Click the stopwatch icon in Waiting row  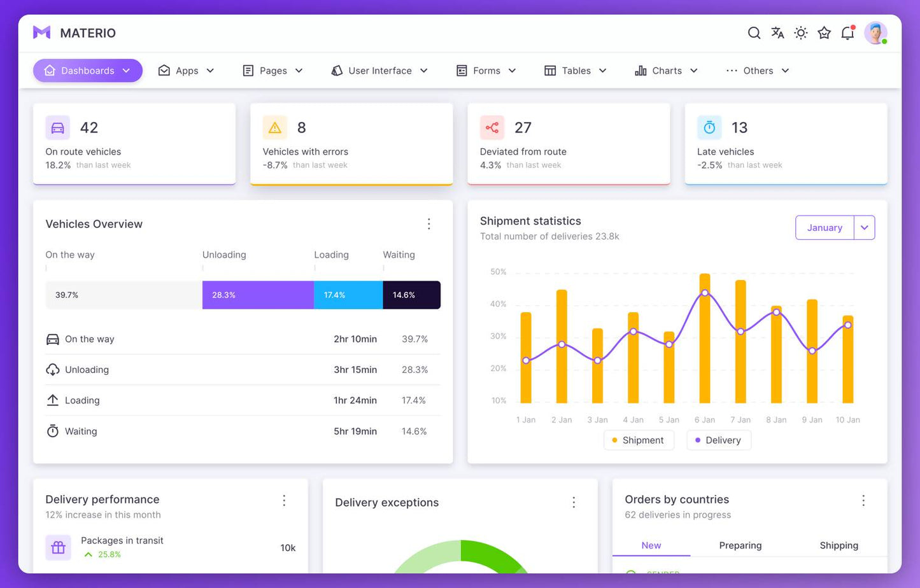53,431
